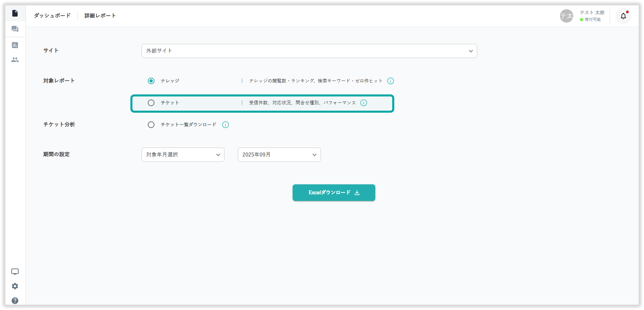The image size is (644, 310).
Task: Select the ナレッジ radio button
Action: [x=151, y=81]
